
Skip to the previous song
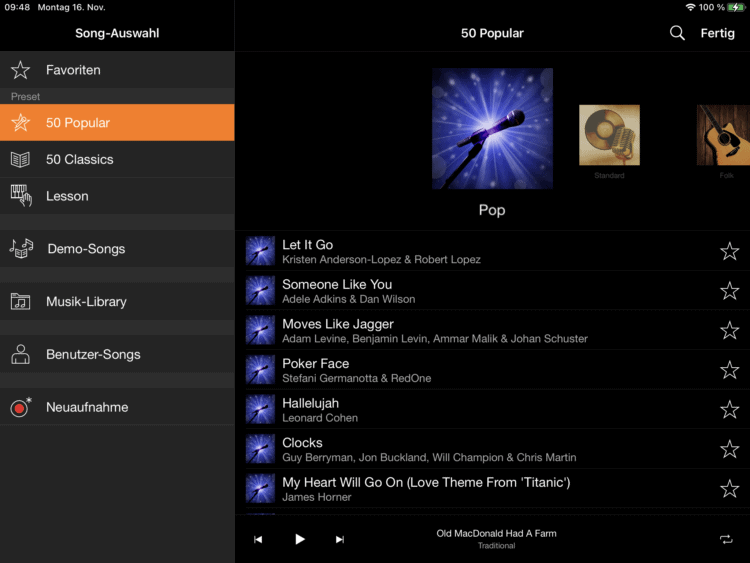258,540
